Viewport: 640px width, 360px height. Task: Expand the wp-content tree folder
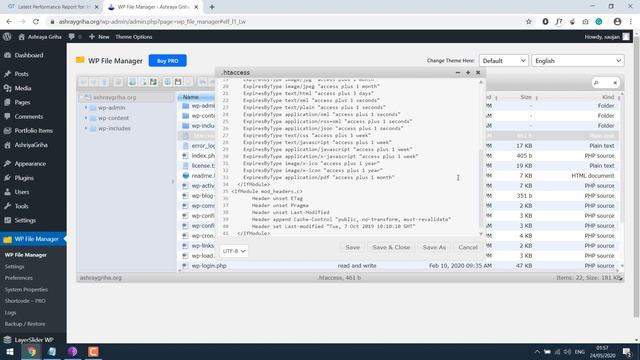(x=86, y=118)
